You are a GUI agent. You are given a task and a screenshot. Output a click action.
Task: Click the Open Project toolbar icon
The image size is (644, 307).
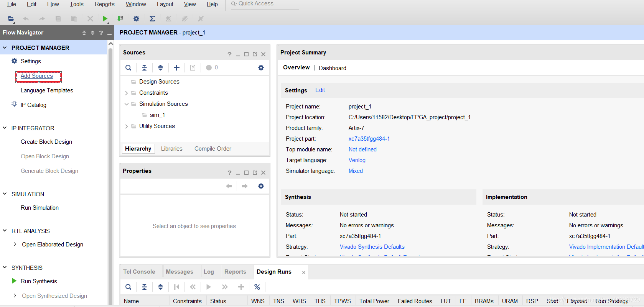tap(11, 18)
